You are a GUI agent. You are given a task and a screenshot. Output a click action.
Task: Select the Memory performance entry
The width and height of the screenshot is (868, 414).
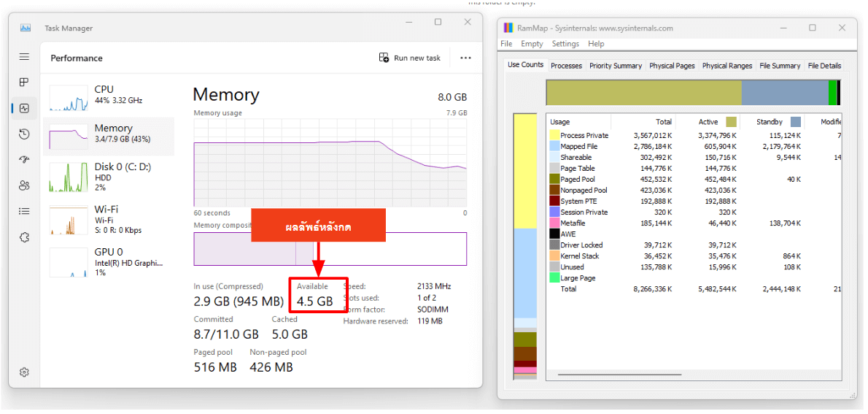click(108, 136)
